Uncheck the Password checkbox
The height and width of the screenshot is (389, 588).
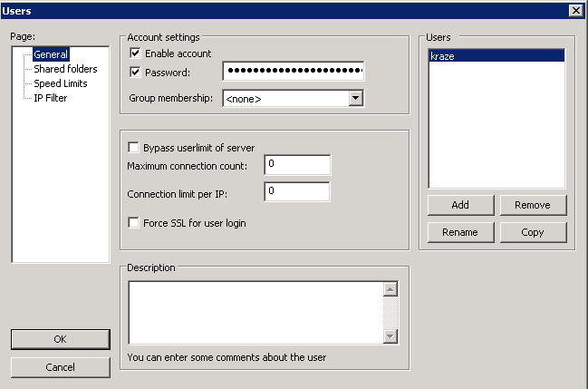135,72
